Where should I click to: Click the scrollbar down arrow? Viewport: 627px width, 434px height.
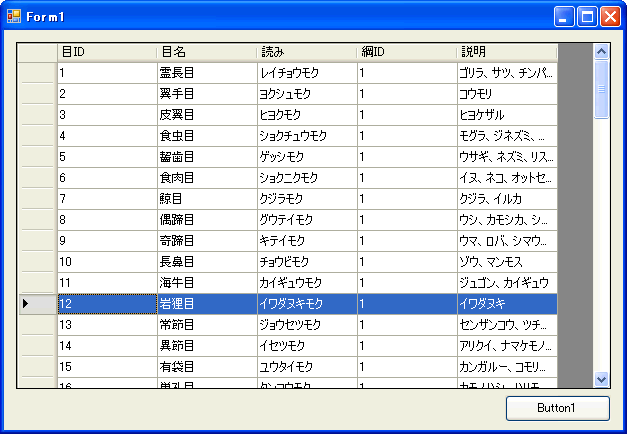pos(601,379)
